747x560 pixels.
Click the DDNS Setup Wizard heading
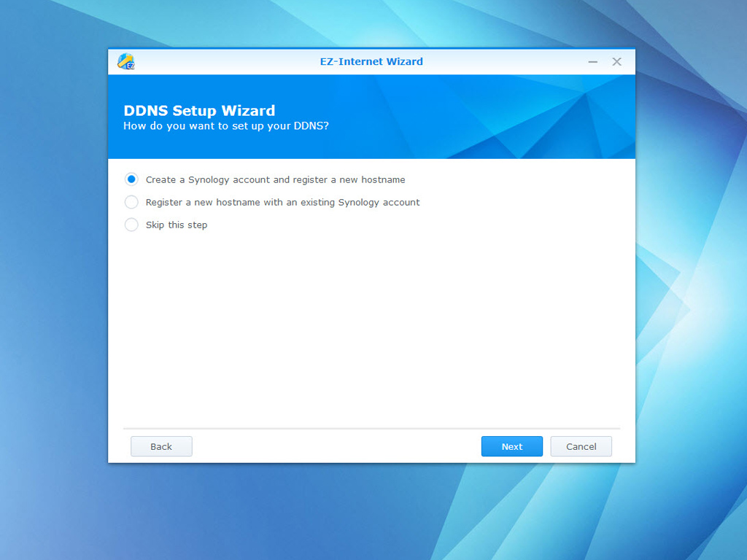click(x=199, y=111)
